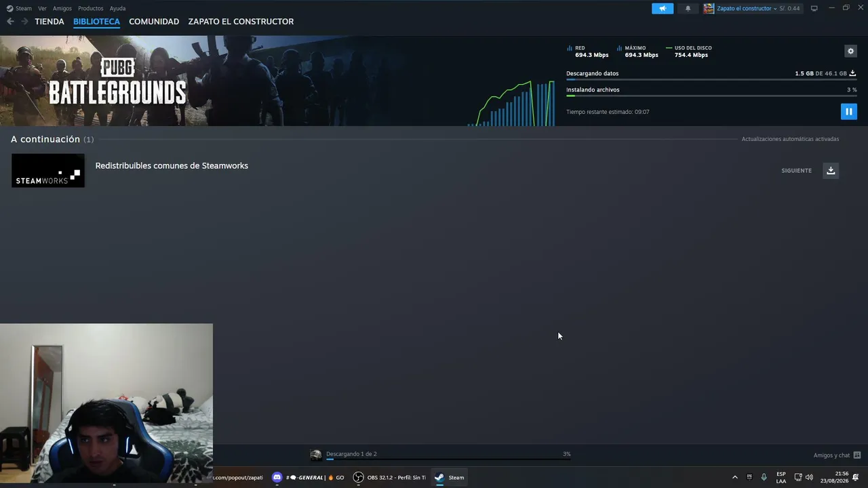This screenshot has width=868, height=488.
Task: Open the COMUNIDAD tab
Action: click(x=154, y=22)
